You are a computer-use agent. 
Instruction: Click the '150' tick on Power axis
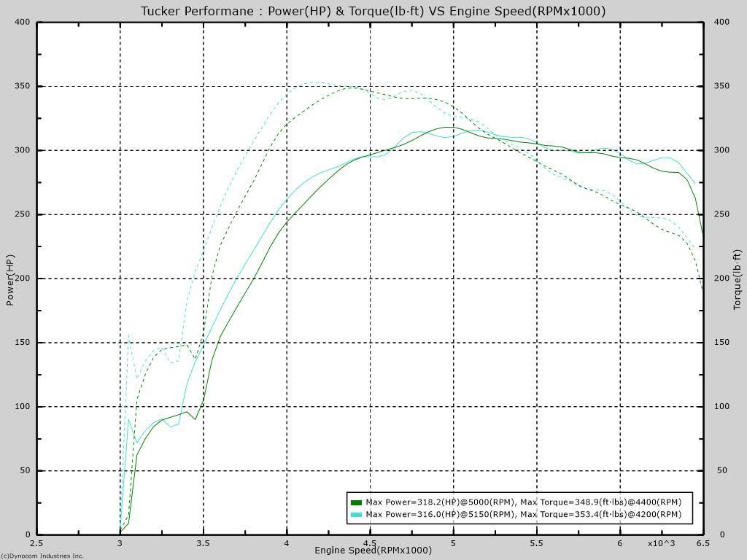coord(22,343)
